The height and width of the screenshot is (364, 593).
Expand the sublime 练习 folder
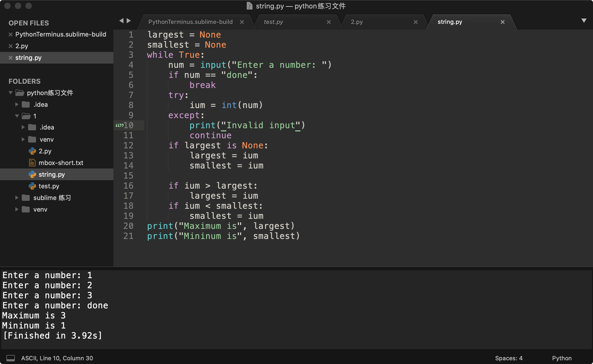[17, 198]
